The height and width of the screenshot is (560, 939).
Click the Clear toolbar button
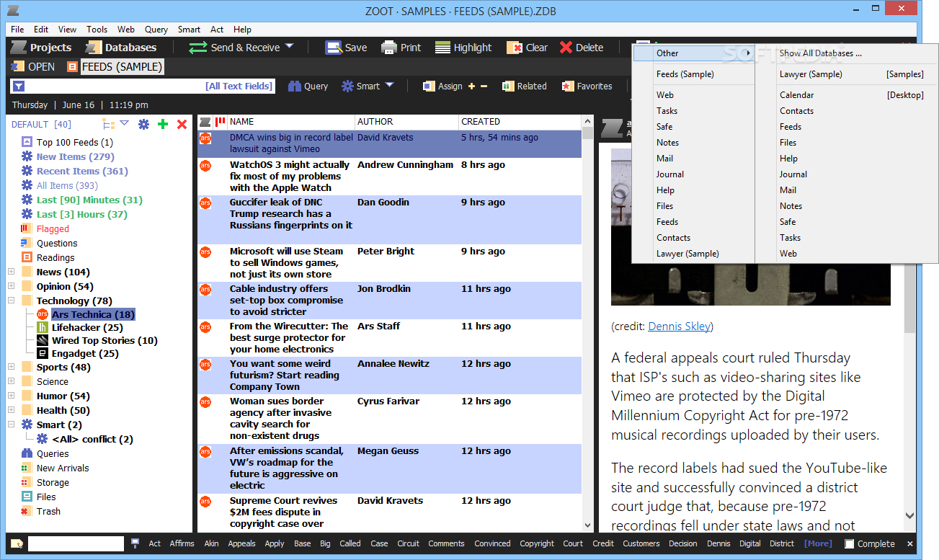527,48
